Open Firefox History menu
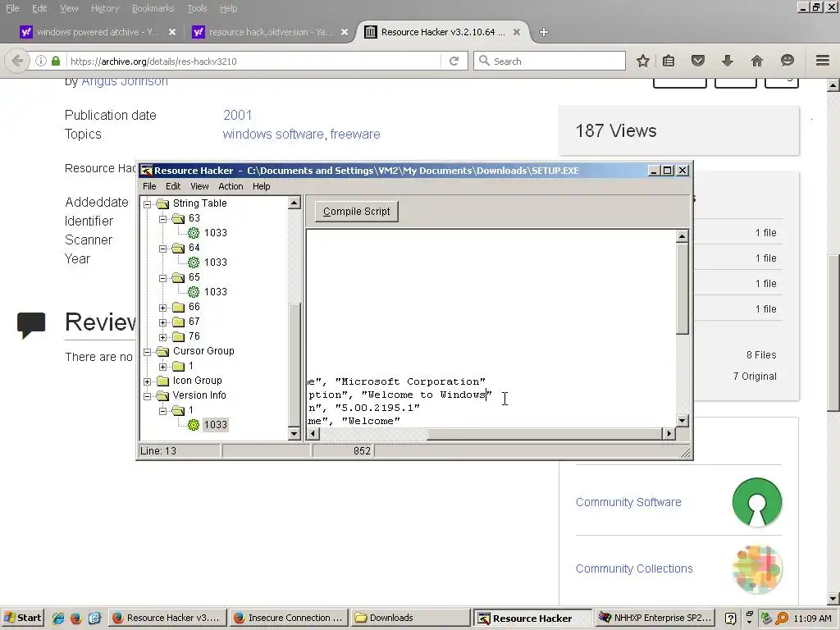Viewport: 840px width, 630px height. (105, 8)
